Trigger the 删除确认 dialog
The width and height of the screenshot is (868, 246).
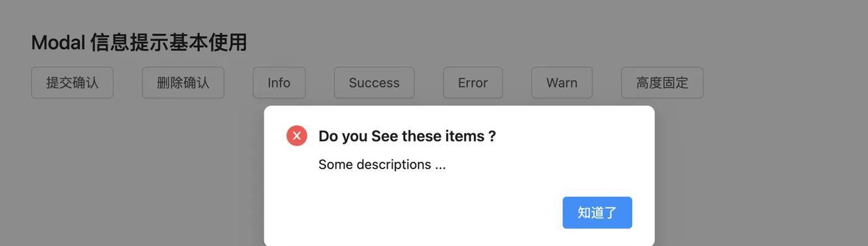click(x=183, y=83)
